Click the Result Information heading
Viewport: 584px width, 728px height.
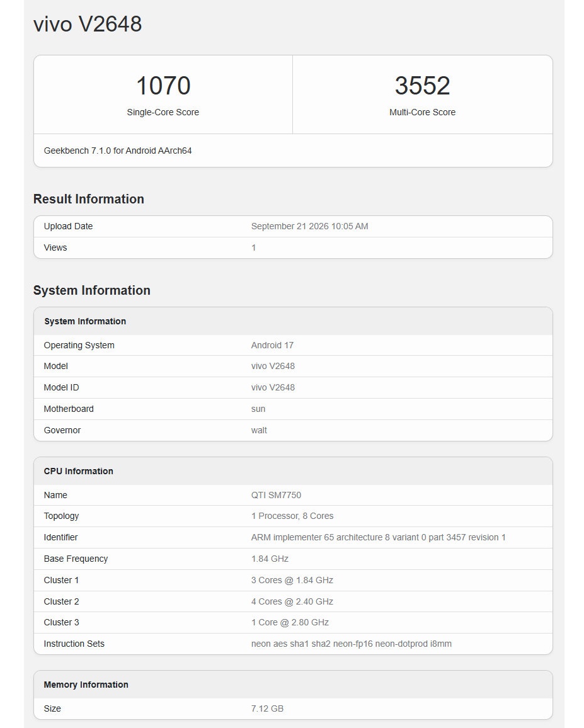coord(89,199)
